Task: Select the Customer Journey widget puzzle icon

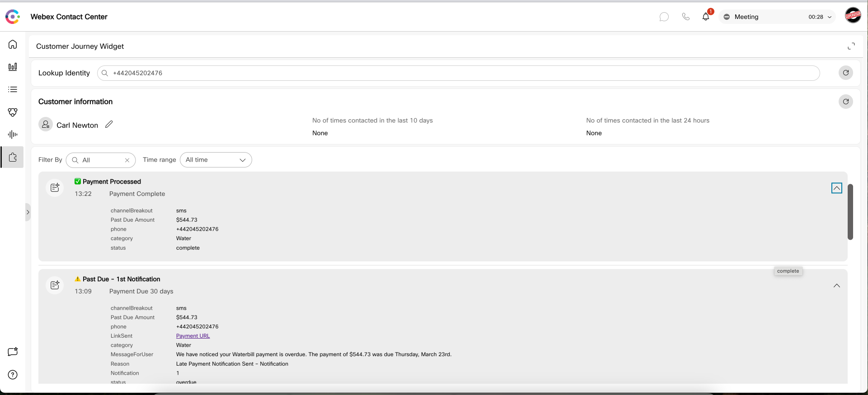Action: pyautogui.click(x=13, y=157)
